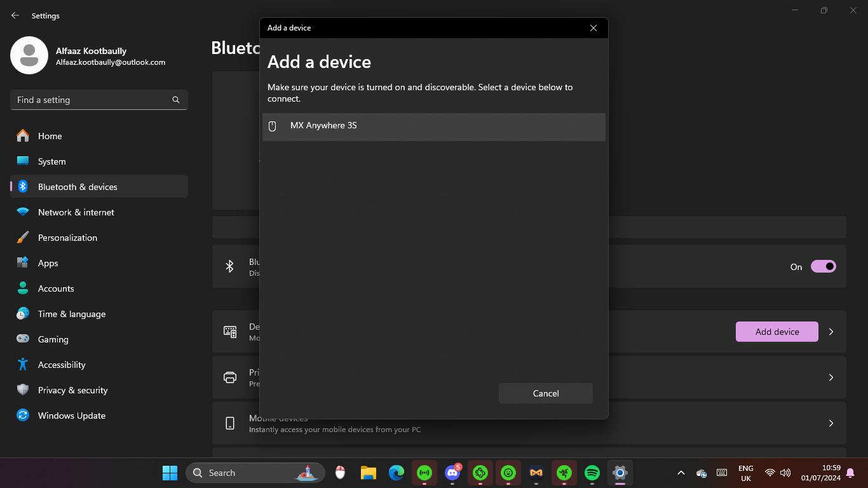Cancel the Add a device dialog
The width and height of the screenshot is (868, 488).
pyautogui.click(x=546, y=393)
